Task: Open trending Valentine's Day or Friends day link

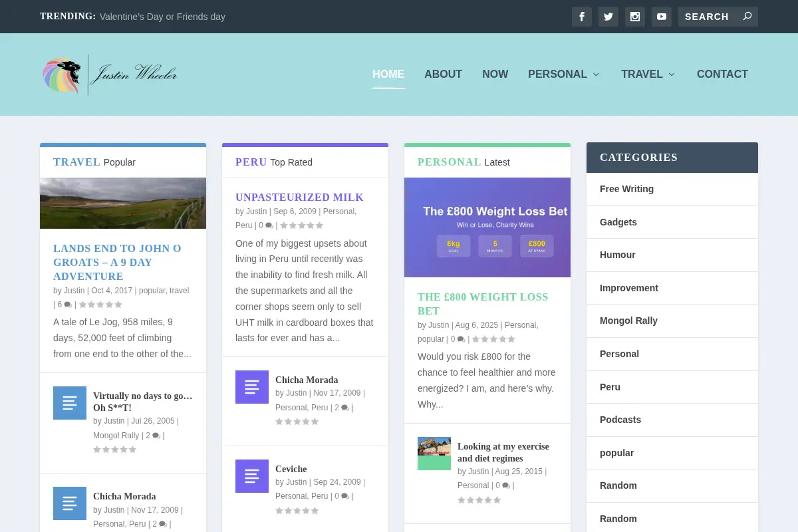Action: [162, 17]
